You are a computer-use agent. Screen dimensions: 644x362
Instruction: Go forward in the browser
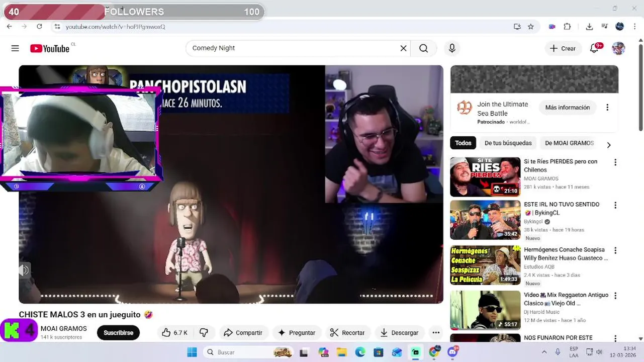(24, 26)
